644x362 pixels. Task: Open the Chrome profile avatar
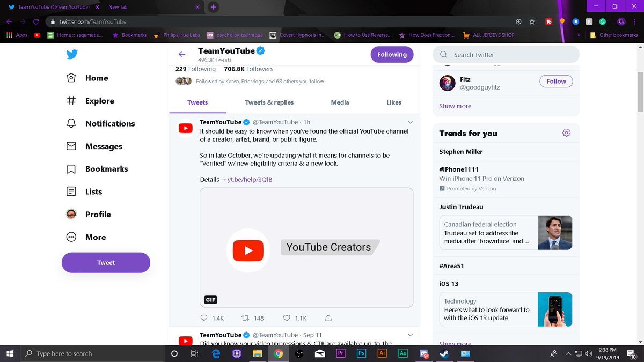[x=621, y=21]
